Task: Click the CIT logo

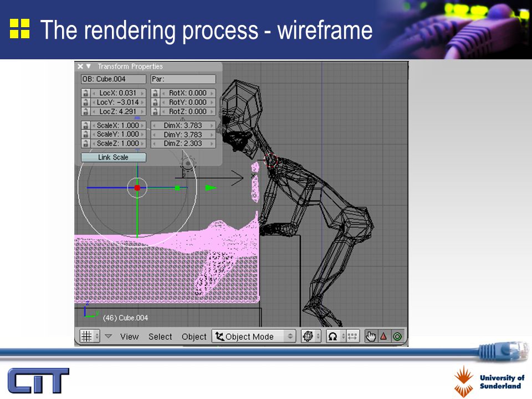Action: pyautogui.click(x=38, y=380)
